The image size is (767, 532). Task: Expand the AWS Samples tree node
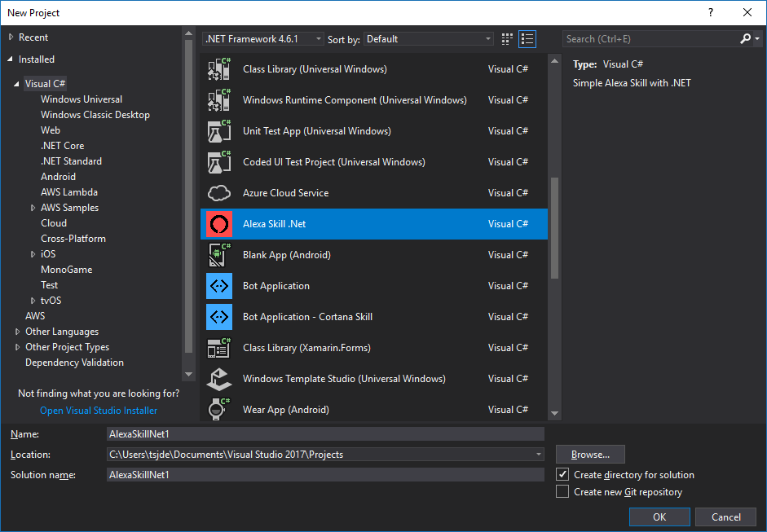point(33,208)
